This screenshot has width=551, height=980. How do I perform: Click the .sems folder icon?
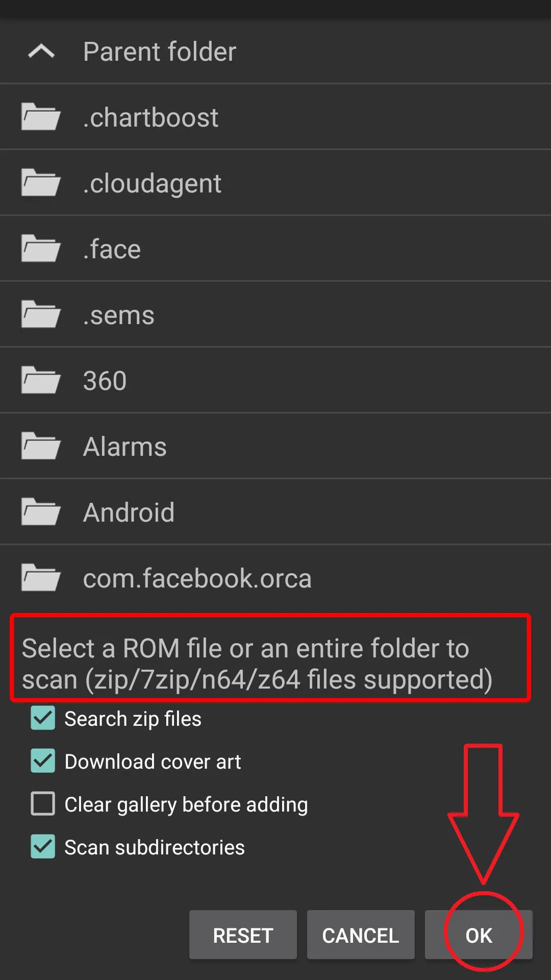click(x=41, y=314)
